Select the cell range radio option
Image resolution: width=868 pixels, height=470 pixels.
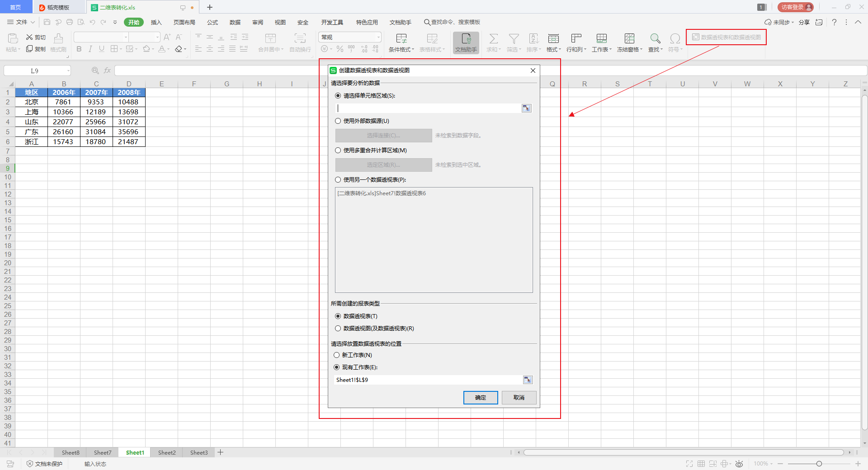tap(338, 96)
